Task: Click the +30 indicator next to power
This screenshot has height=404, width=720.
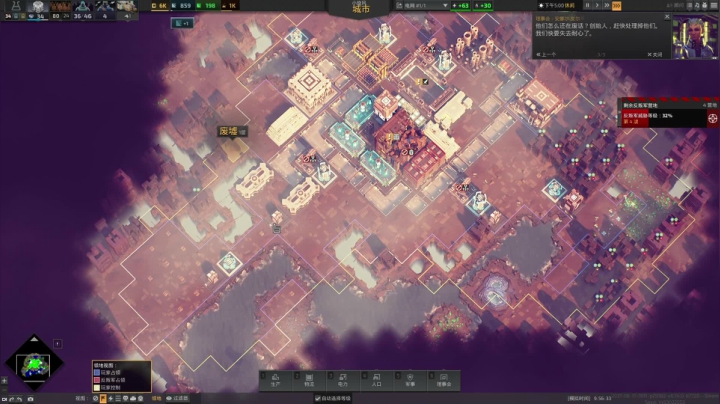Action: (483, 6)
